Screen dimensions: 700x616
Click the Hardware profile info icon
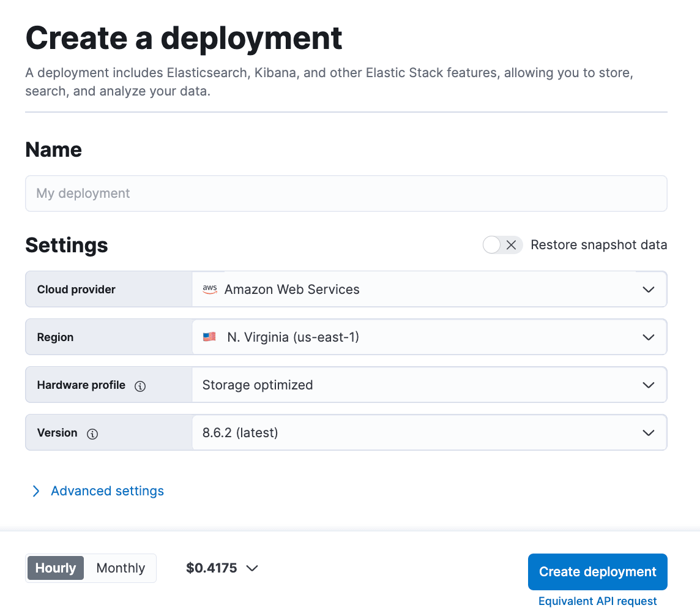[140, 386]
